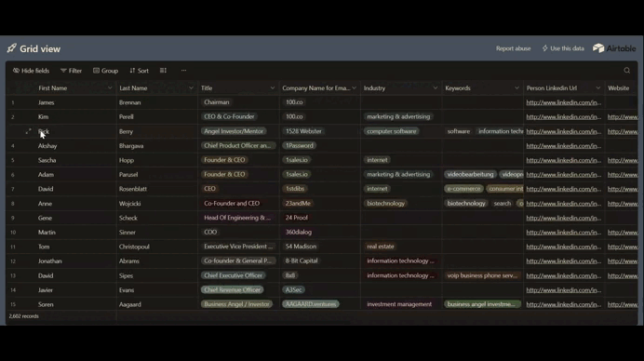Select the videobearbeitung keyword tag
Image resolution: width=644 pixels, height=361 pixels.
[470, 175]
